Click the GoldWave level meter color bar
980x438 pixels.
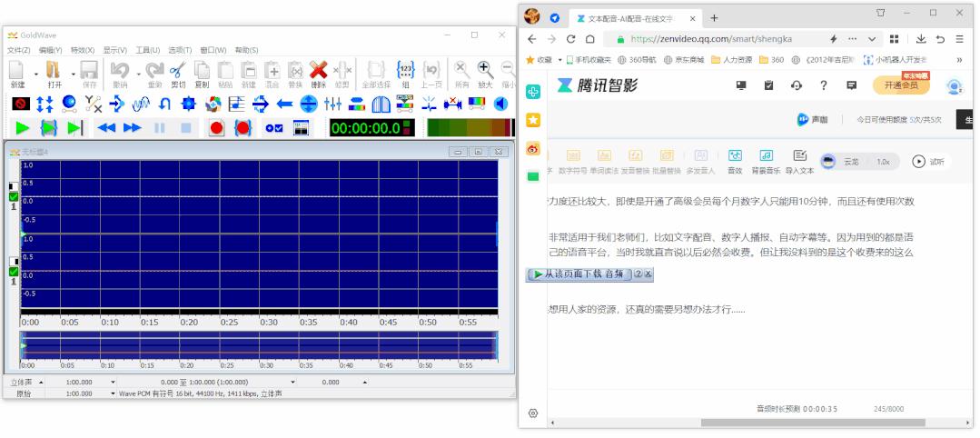point(470,128)
